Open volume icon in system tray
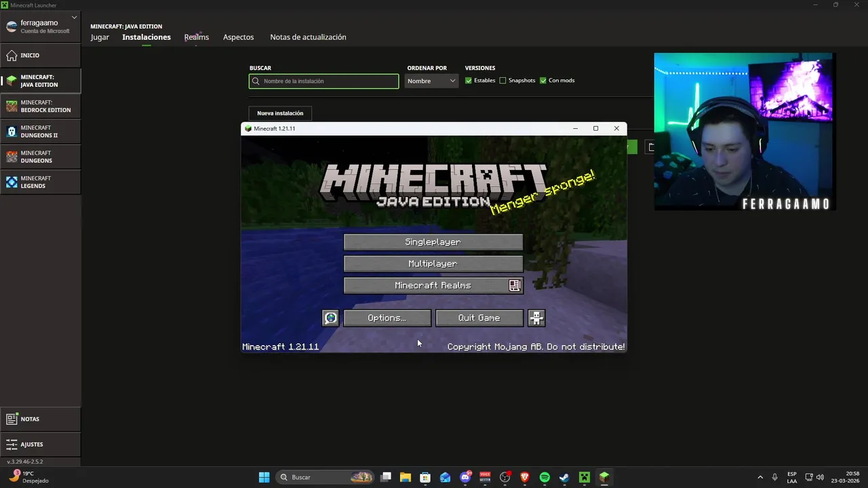 click(x=820, y=477)
